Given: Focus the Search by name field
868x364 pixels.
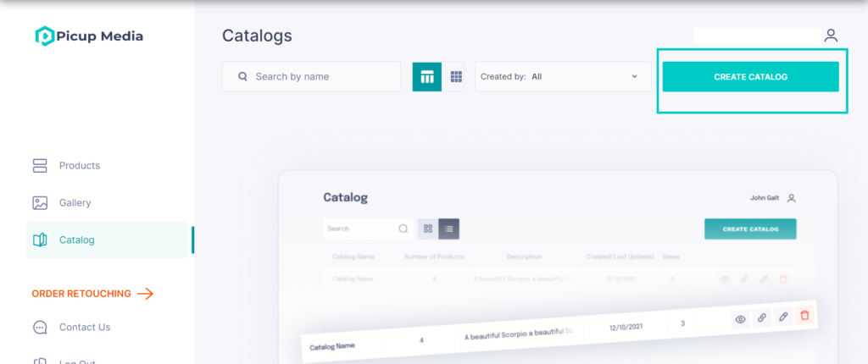Looking at the screenshot, I should pyautogui.click(x=312, y=77).
